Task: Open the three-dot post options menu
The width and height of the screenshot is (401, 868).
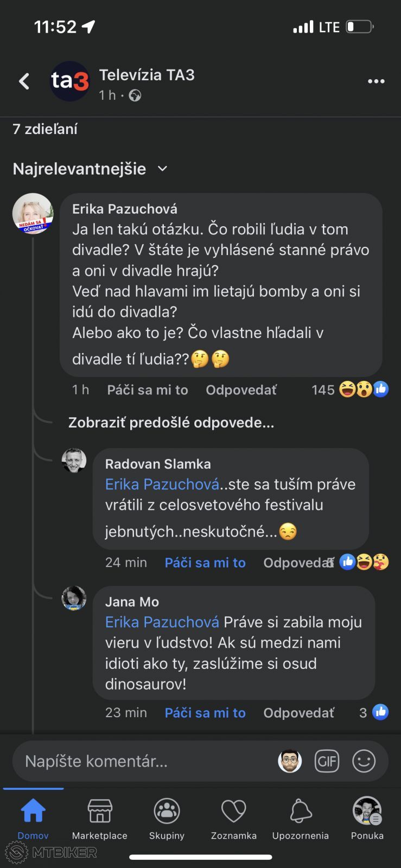Action: pyautogui.click(x=376, y=81)
